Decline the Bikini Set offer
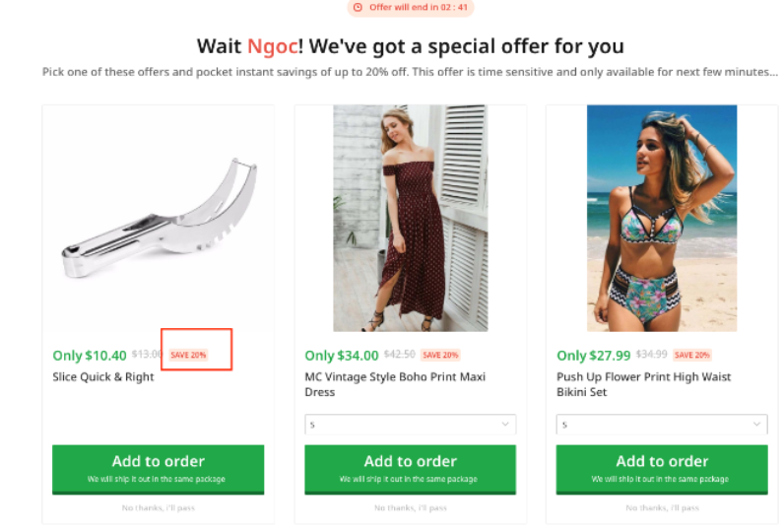 (662, 508)
